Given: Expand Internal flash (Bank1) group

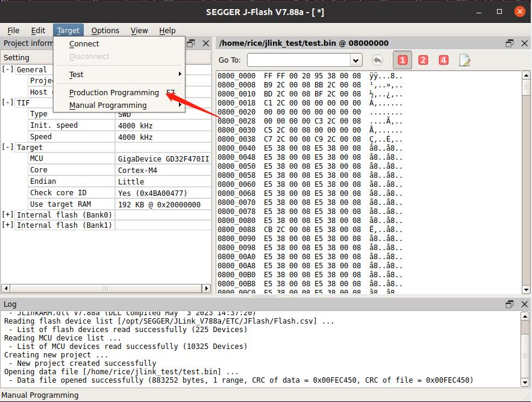Looking at the screenshot, I should 8,225.
